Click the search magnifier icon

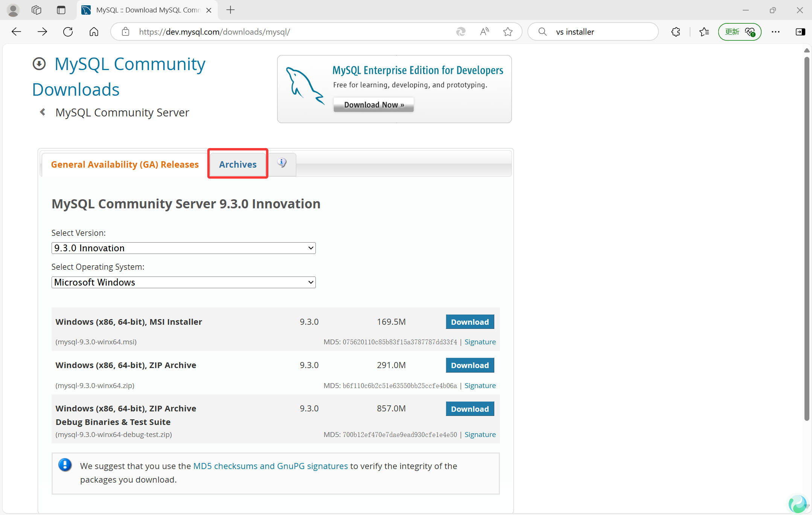542,32
